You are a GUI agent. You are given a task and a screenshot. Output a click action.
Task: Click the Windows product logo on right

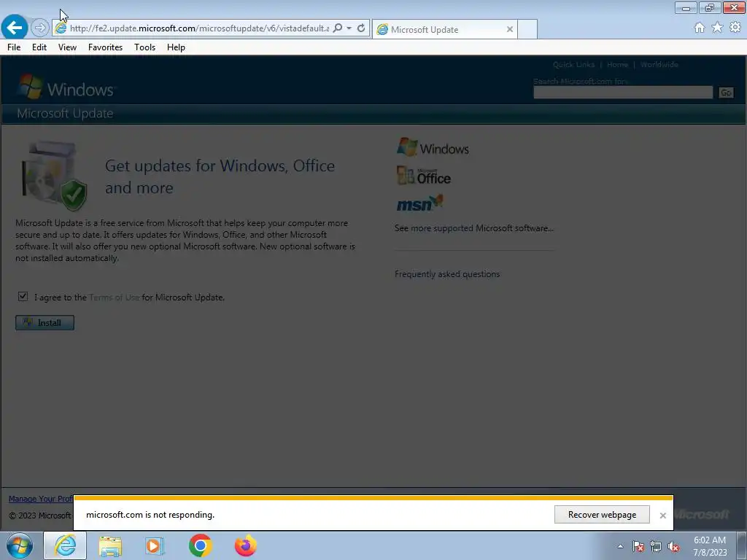tap(433, 147)
